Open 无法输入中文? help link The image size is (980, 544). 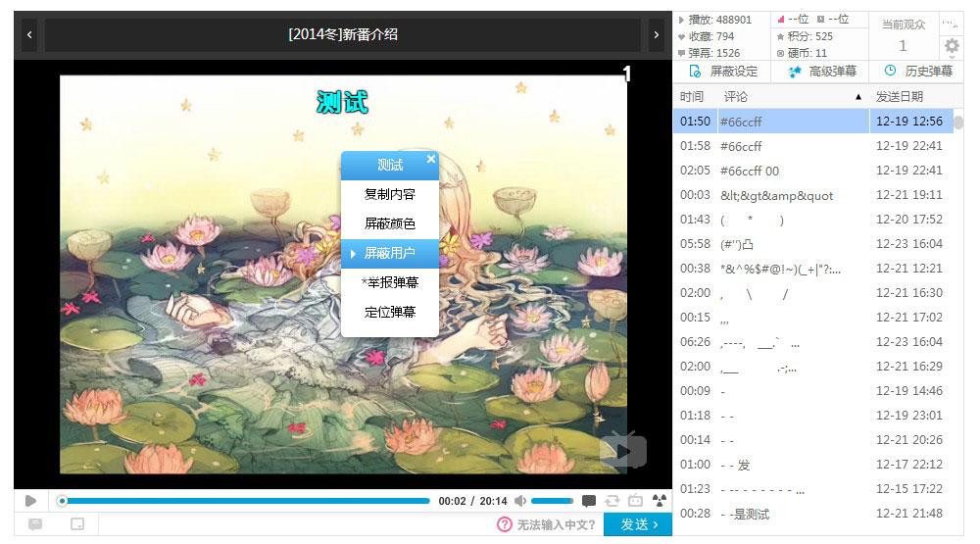(x=557, y=524)
